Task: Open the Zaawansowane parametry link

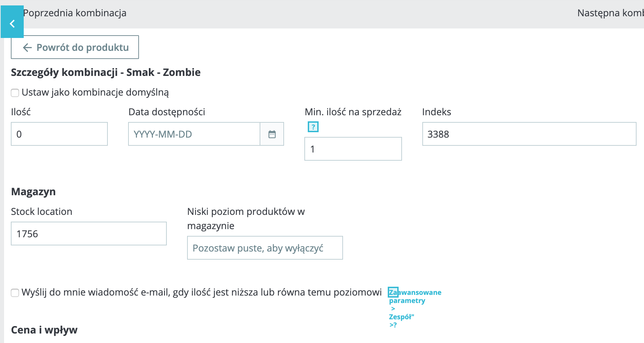Action: [x=415, y=296]
